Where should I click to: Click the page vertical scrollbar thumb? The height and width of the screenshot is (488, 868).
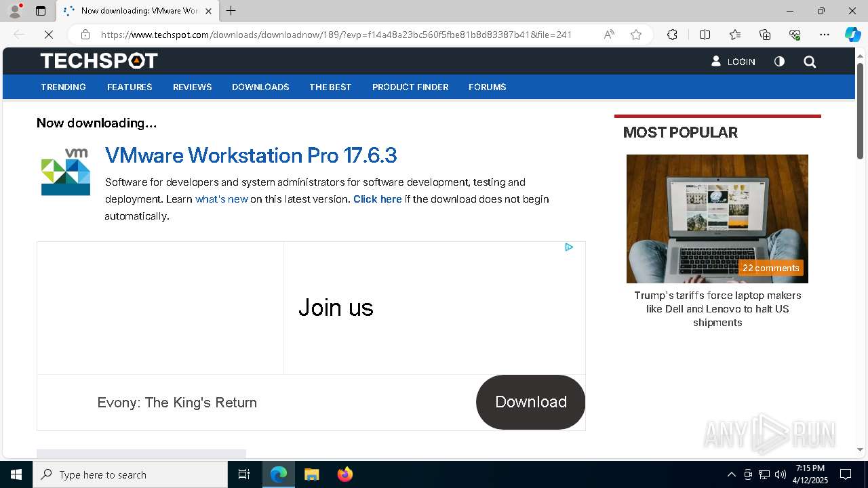860,111
